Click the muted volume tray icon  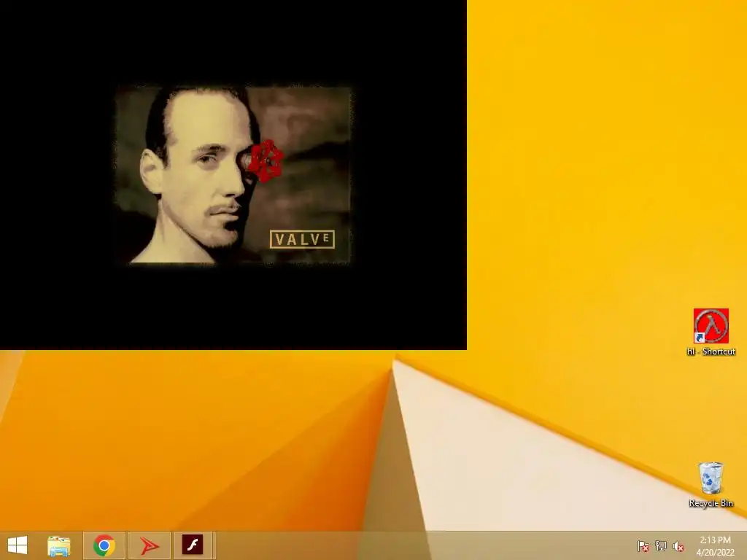click(x=678, y=546)
